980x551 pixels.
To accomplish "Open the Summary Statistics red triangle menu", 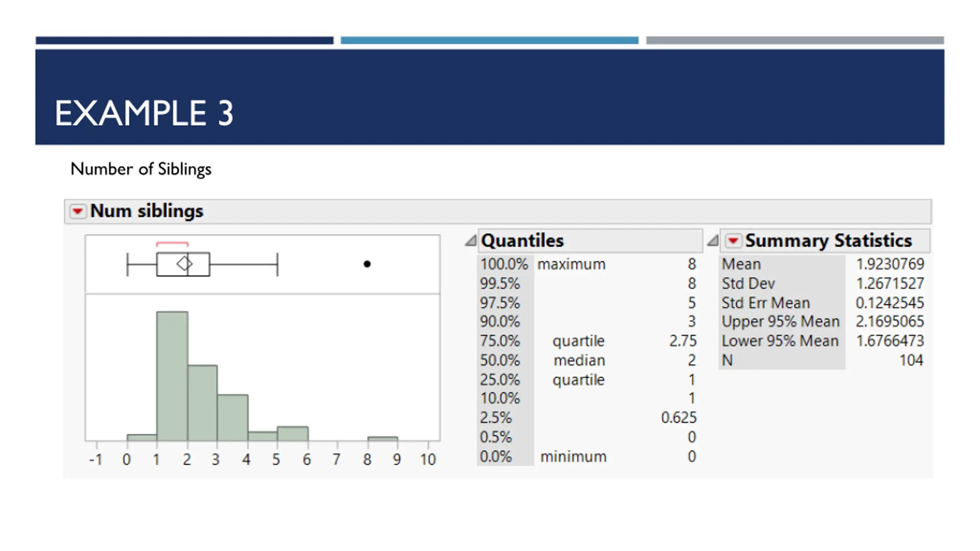I will click(x=733, y=241).
